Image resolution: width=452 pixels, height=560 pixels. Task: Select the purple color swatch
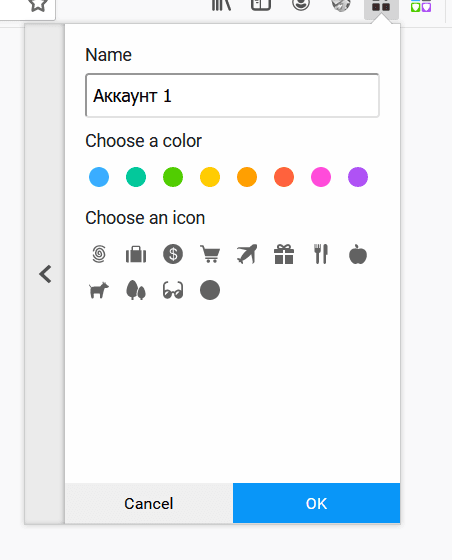(x=358, y=177)
